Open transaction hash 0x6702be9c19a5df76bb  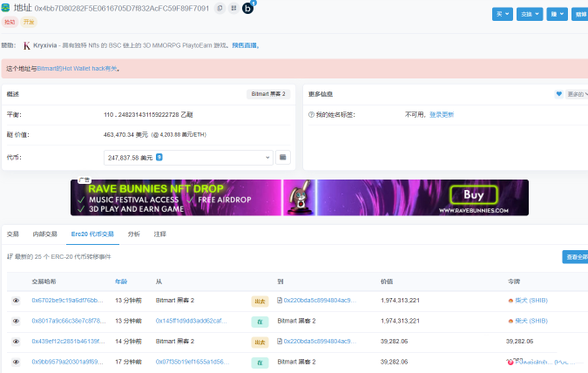pos(67,300)
